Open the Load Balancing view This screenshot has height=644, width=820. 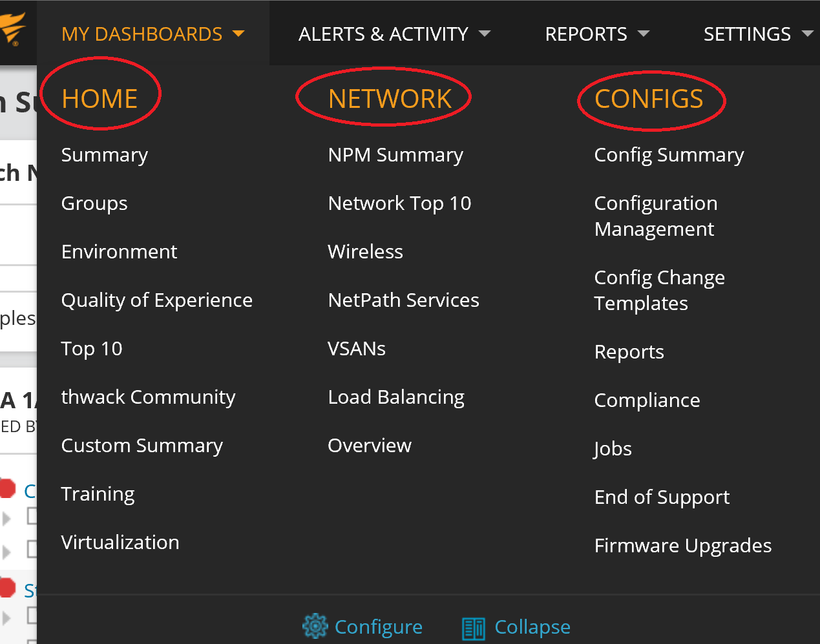click(x=397, y=397)
